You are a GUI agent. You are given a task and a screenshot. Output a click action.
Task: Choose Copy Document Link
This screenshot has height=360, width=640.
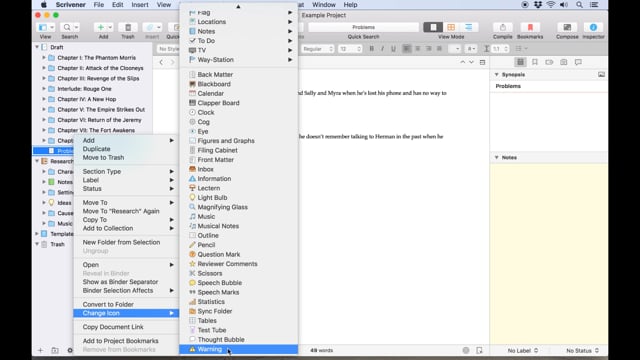(x=126, y=327)
